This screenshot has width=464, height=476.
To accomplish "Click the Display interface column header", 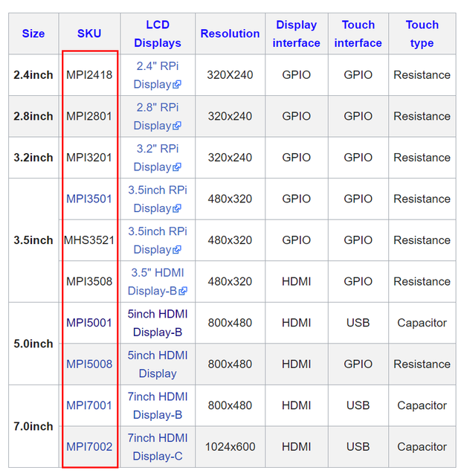I will click(x=296, y=33).
